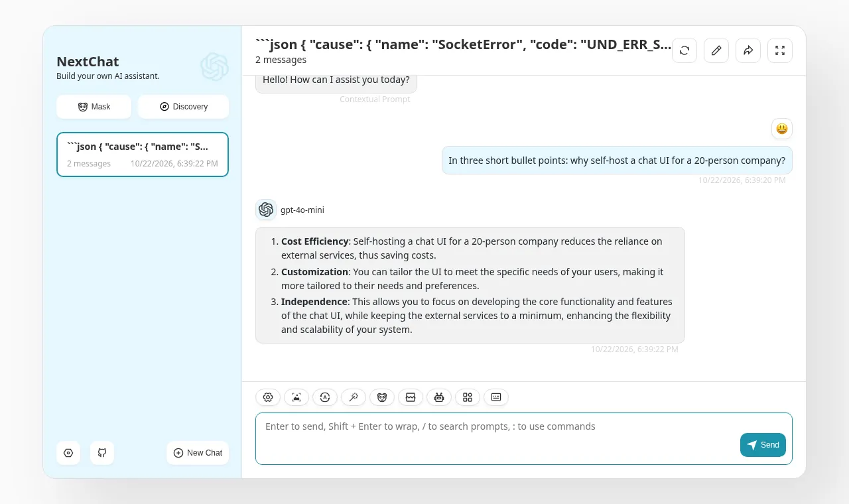Clear context with the broken image icon
Screen dimensions: 849x504
point(411,397)
